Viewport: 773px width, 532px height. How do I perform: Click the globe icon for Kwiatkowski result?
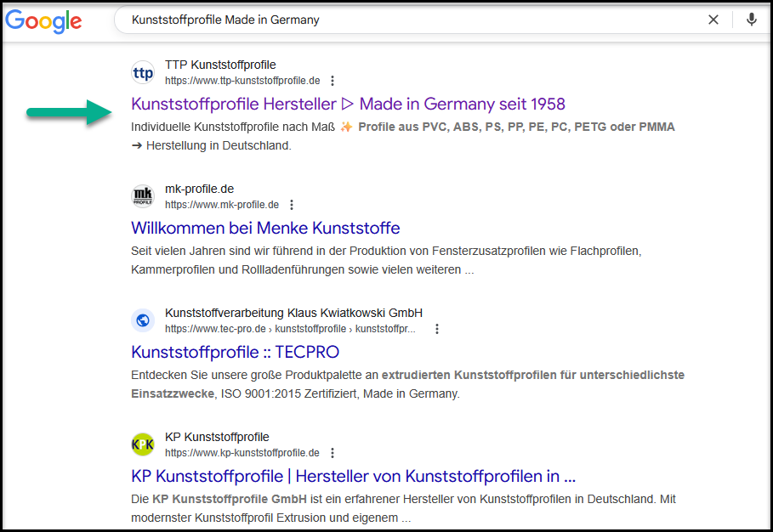coord(143,320)
